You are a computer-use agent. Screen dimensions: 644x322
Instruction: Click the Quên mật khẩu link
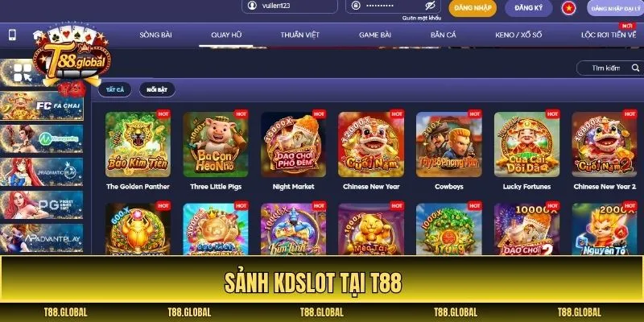(x=421, y=18)
